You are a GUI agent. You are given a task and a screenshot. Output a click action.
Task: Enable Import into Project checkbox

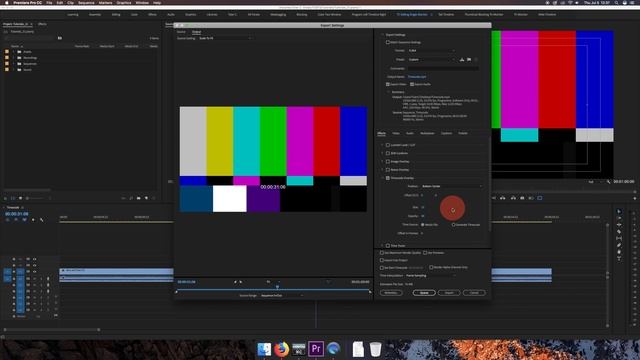click(382, 260)
